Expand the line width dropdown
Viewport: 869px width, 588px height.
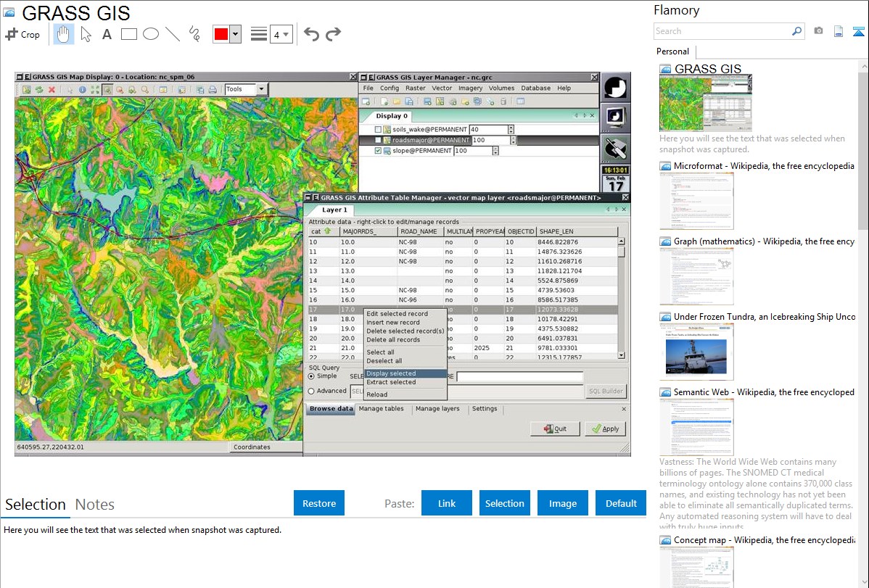pyautogui.click(x=281, y=34)
